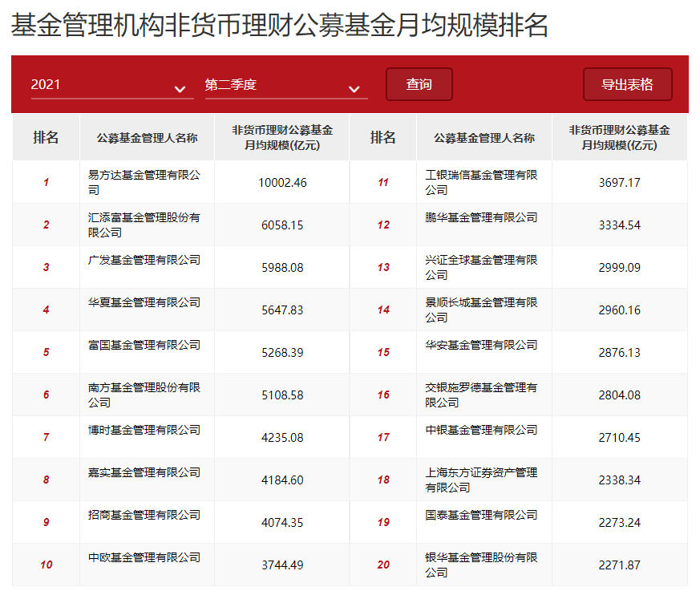Select value 2804.08
This screenshot has width=700, height=591.
(x=619, y=395)
